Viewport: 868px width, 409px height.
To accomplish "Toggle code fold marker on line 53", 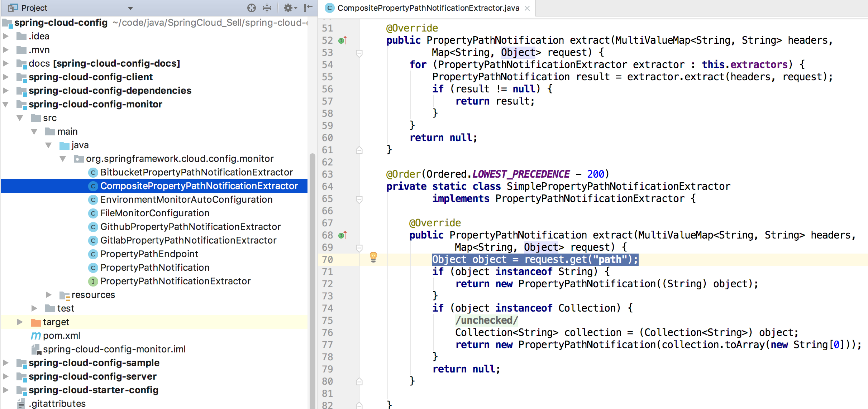I will [x=359, y=53].
